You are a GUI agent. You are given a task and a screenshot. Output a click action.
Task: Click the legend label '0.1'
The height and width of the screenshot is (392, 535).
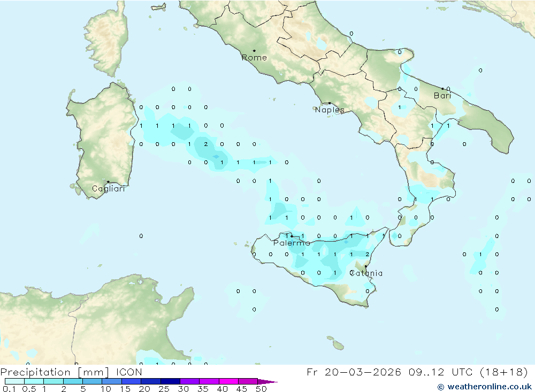9,389
